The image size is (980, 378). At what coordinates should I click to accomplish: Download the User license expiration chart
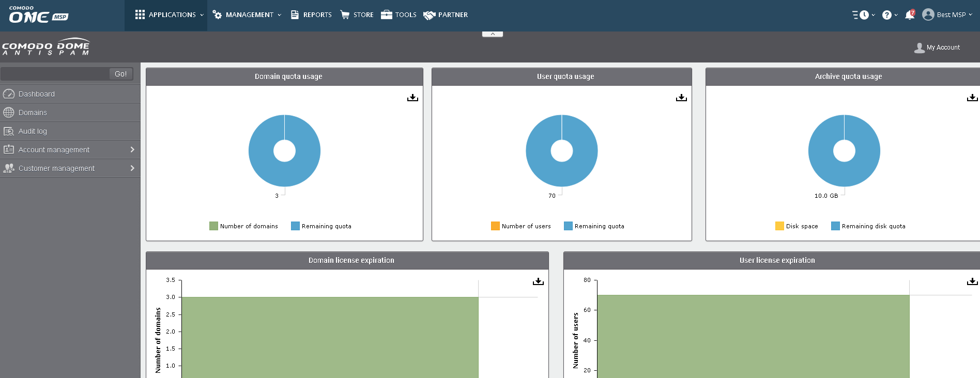point(972,281)
